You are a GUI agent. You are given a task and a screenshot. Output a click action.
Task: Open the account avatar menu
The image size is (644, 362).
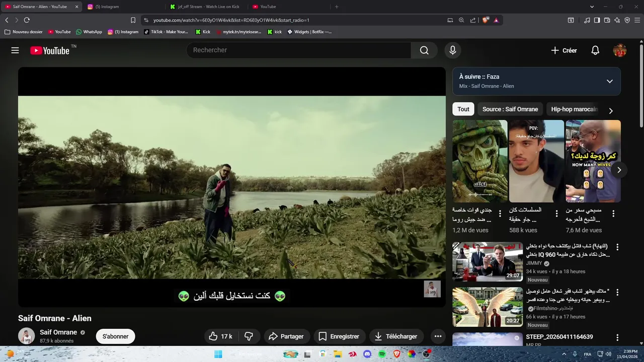(619, 50)
